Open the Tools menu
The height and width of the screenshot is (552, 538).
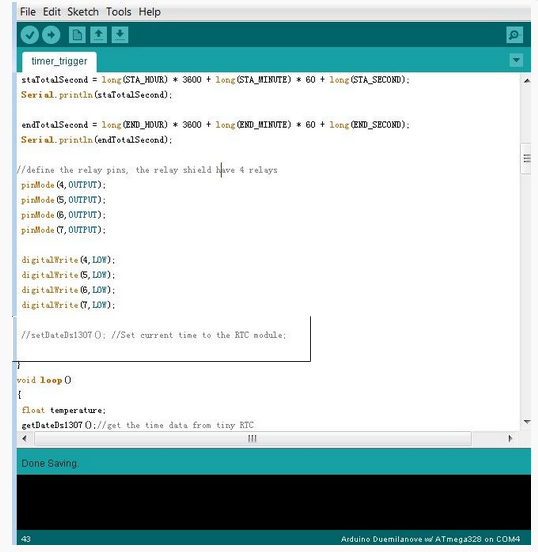click(119, 12)
